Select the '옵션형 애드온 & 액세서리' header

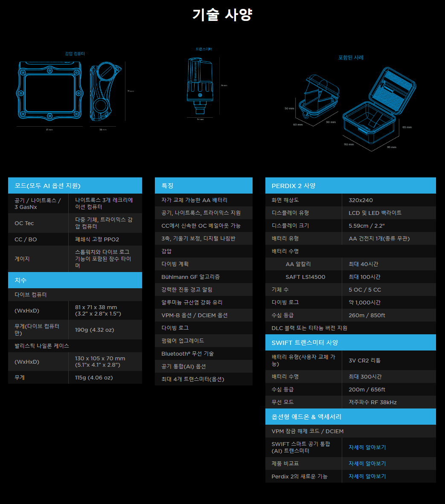(x=350, y=417)
